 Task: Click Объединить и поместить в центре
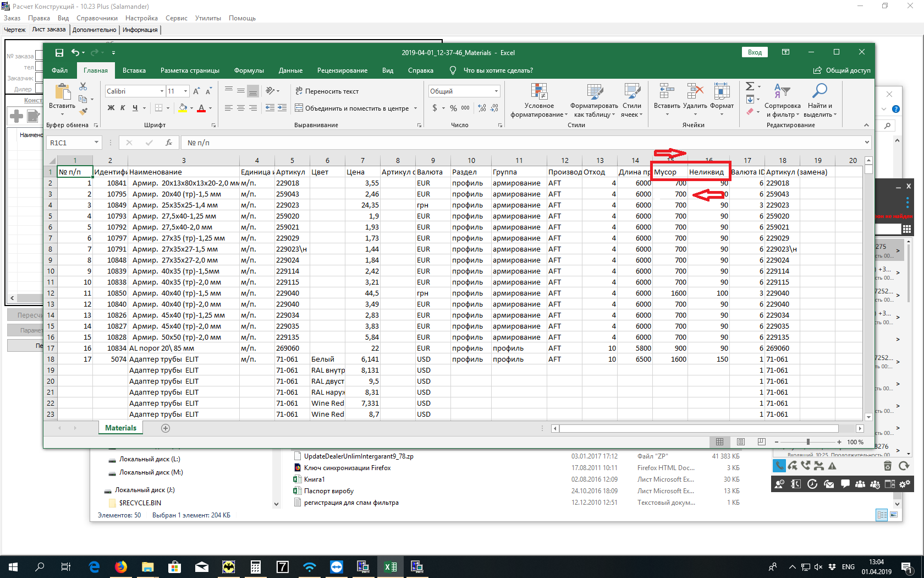pos(352,108)
